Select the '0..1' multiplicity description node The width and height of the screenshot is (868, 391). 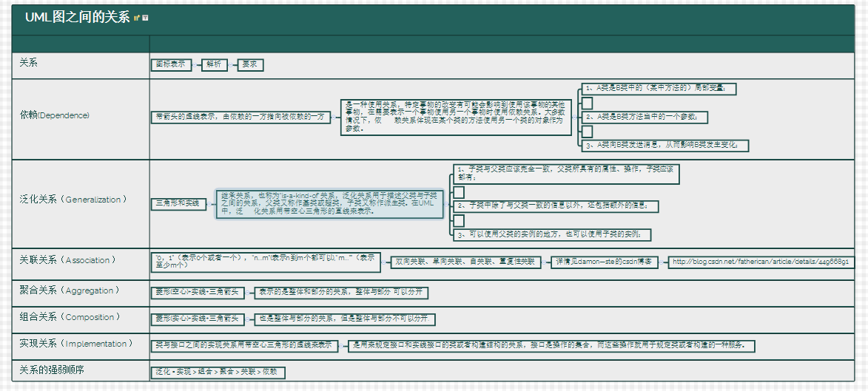pyautogui.click(x=266, y=262)
